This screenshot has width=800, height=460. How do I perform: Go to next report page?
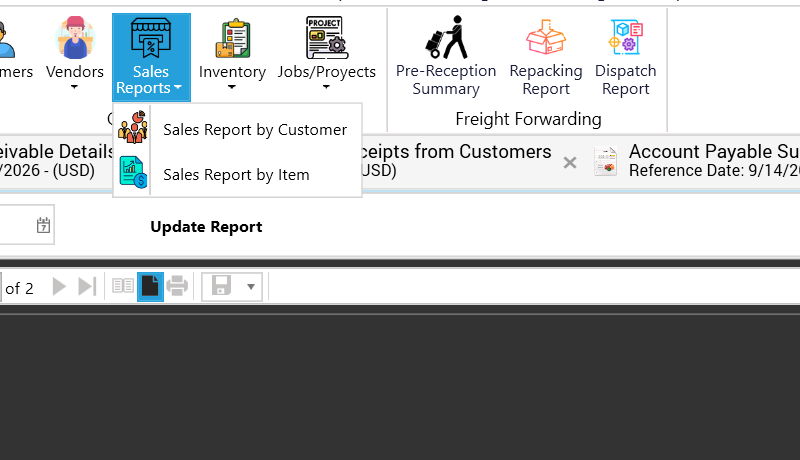[x=59, y=287]
